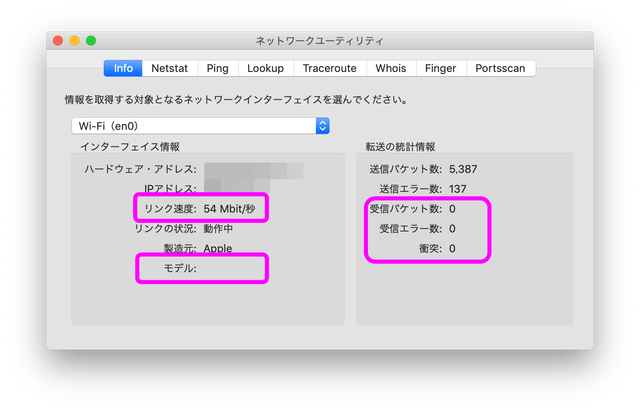Maximize window with green button

point(91,41)
